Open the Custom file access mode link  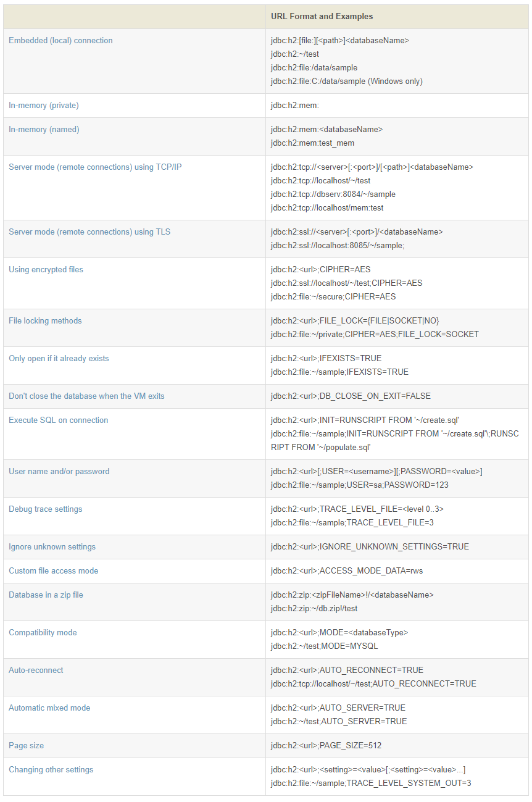coord(53,571)
